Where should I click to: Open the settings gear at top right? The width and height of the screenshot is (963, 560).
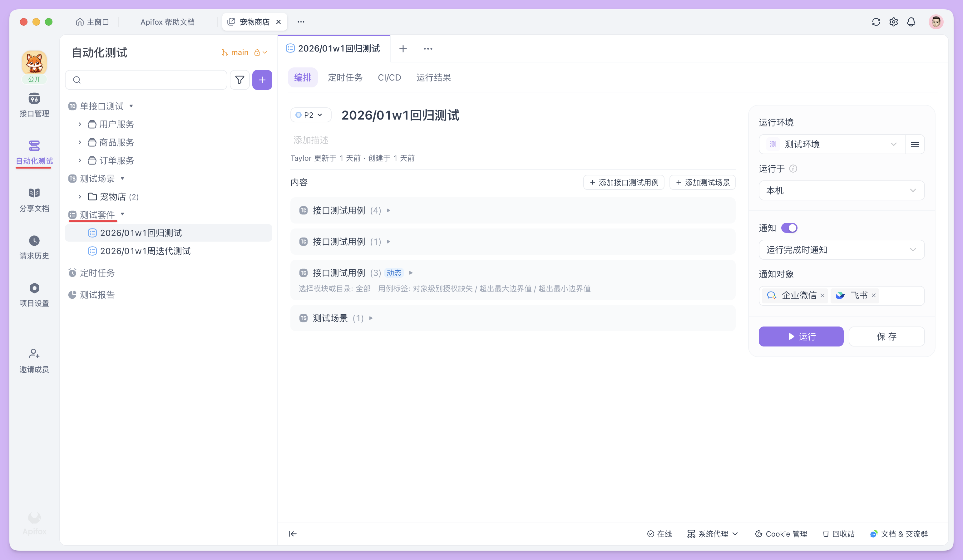893,22
